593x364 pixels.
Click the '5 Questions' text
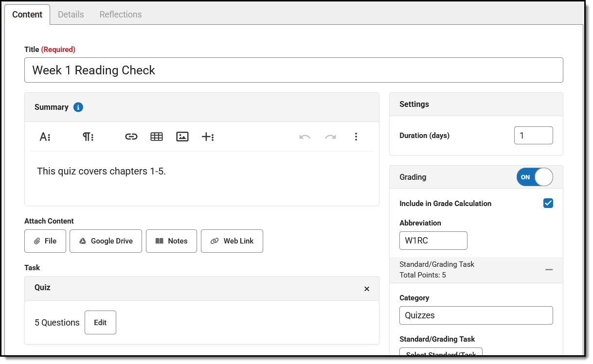coord(57,323)
